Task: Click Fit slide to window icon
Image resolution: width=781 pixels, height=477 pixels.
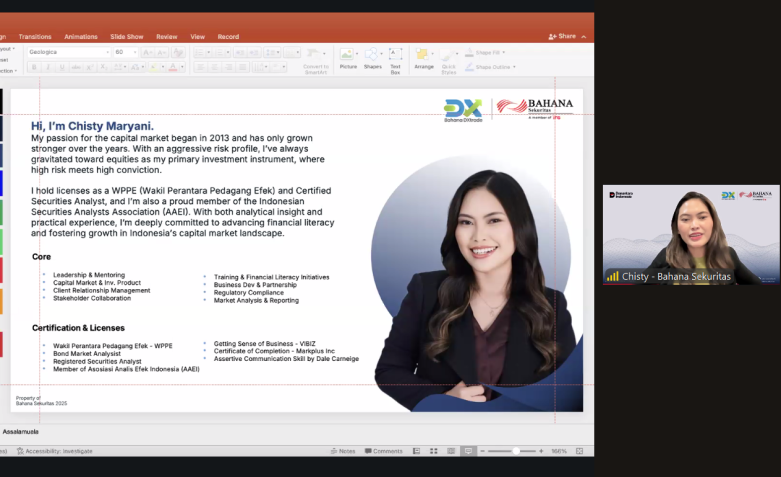Action: [x=579, y=451]
